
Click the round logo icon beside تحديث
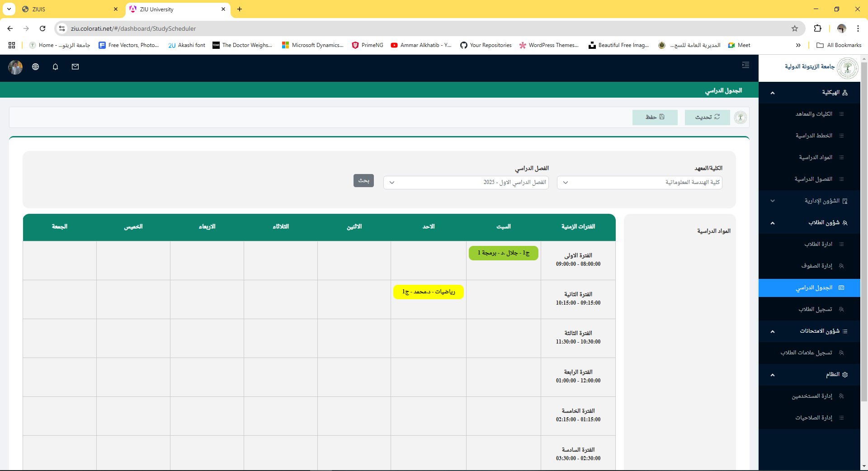(740, 118)
